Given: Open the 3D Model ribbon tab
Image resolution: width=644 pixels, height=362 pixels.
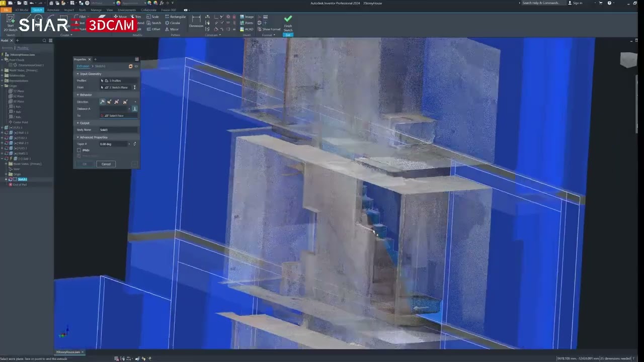Looking at the screenshot, I should point(22,10).
